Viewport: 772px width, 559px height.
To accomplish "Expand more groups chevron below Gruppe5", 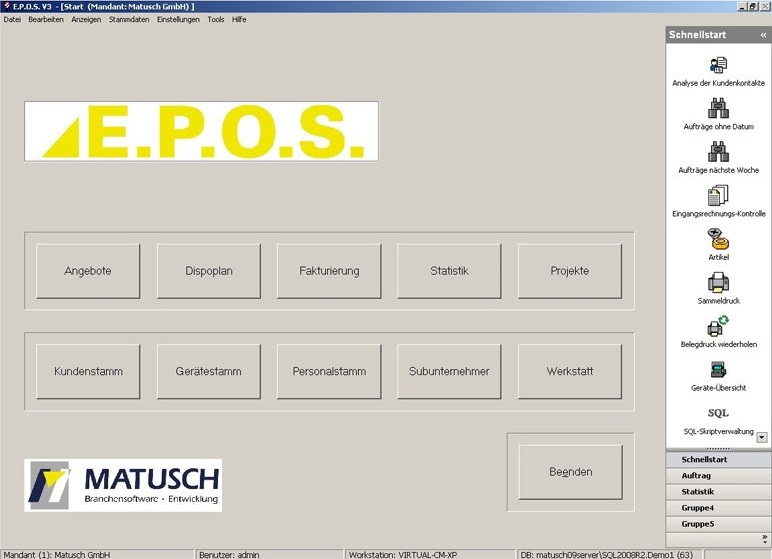I will pyautogui.click(x=764, y=538).
